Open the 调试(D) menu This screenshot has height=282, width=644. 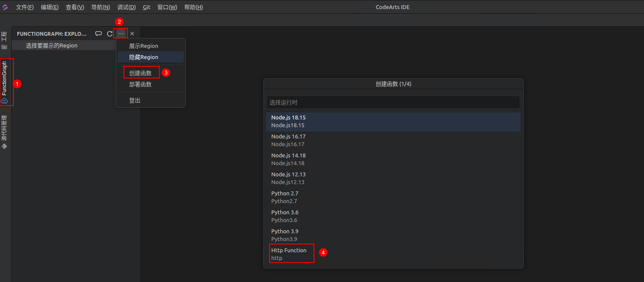pyautogui.click(x=126, y=7)
